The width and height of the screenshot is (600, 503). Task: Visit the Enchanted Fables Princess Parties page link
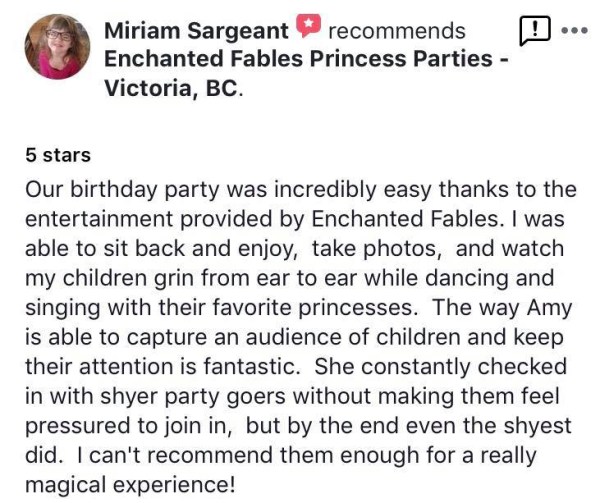300,58
